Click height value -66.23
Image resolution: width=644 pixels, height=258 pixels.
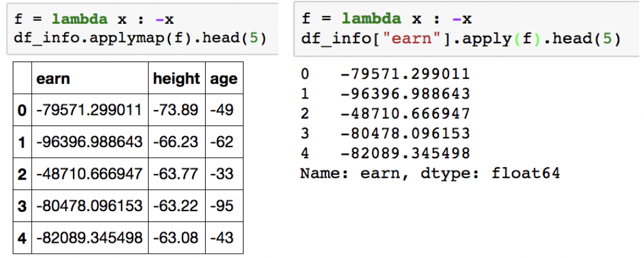(x=177, y=142)
